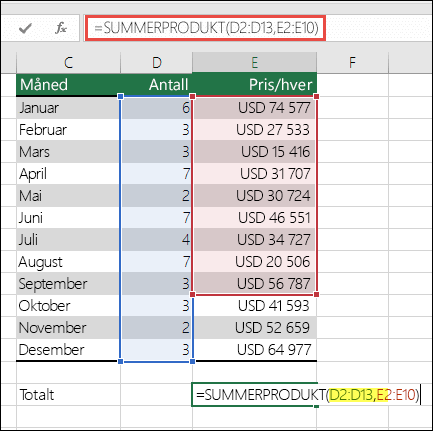Click the cell with USD 20 506
Screen dimensions: 433x431
tap(255, 262)
